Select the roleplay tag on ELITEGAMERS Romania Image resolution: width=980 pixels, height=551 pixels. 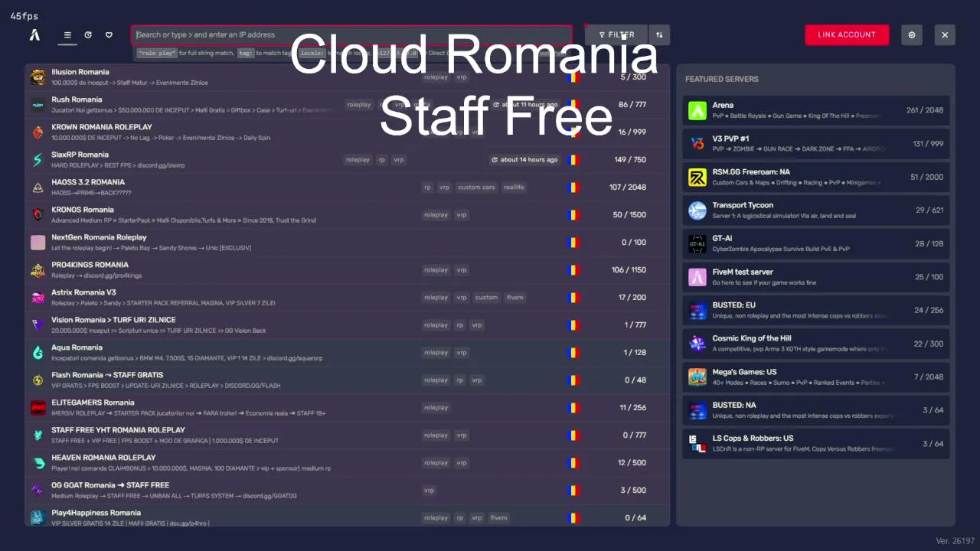click(x=436, y=408)
